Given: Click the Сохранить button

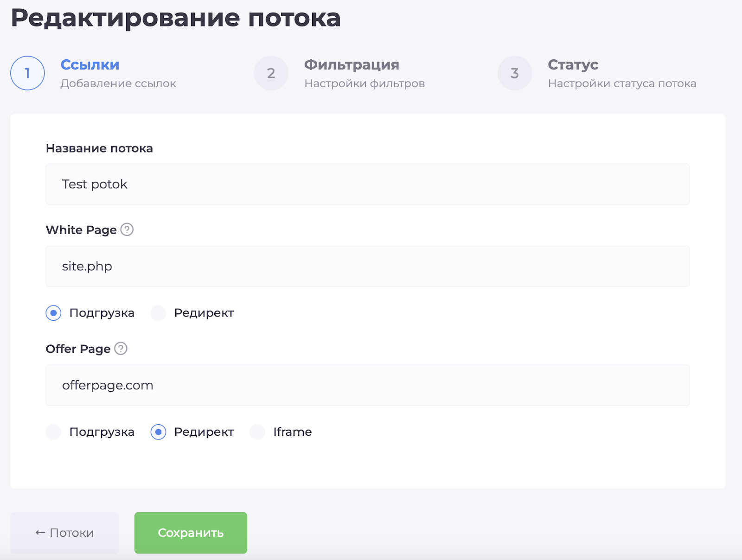Looking at the screenshot, I should (191, 533).
